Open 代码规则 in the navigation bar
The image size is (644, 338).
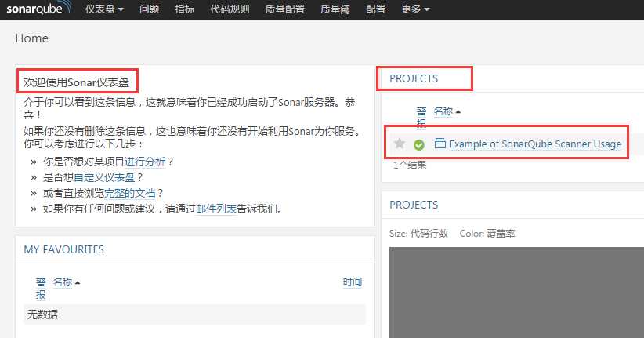point(230,9)
